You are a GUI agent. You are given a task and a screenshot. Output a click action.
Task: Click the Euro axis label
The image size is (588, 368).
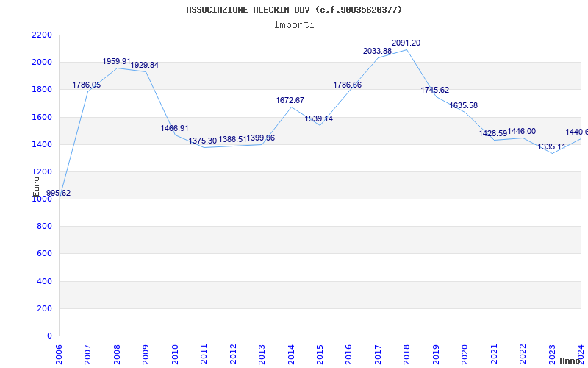tap(36, 186)
